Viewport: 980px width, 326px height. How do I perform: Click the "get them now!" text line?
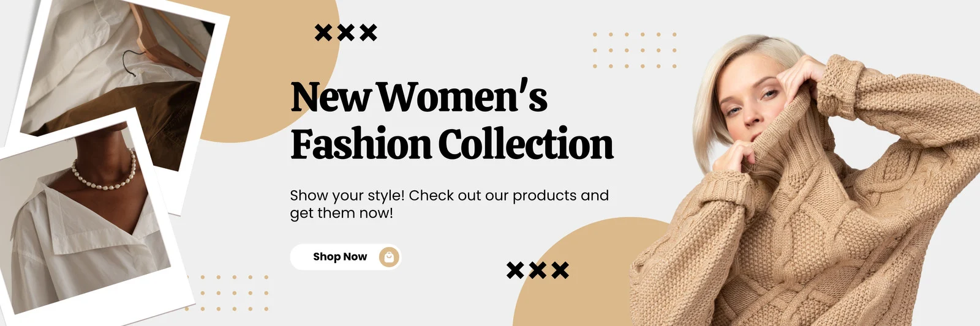click(x=341, y=213)
